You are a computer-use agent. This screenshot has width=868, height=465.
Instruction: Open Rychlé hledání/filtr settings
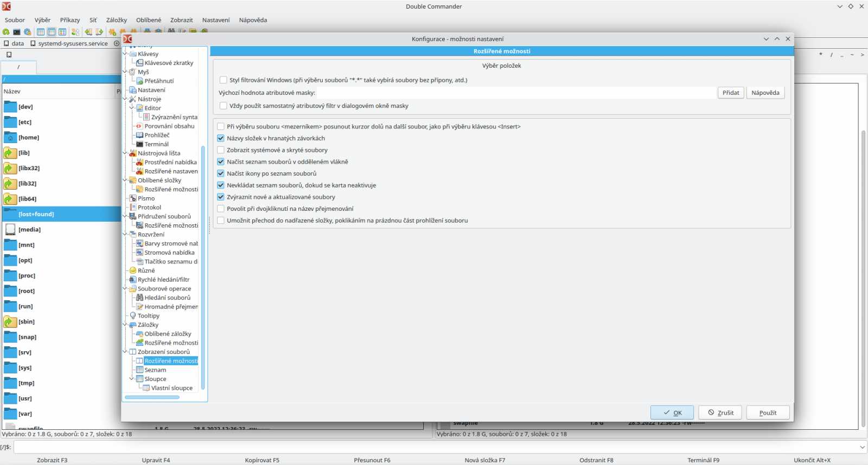pyautogui.click(x=163, y=280)
